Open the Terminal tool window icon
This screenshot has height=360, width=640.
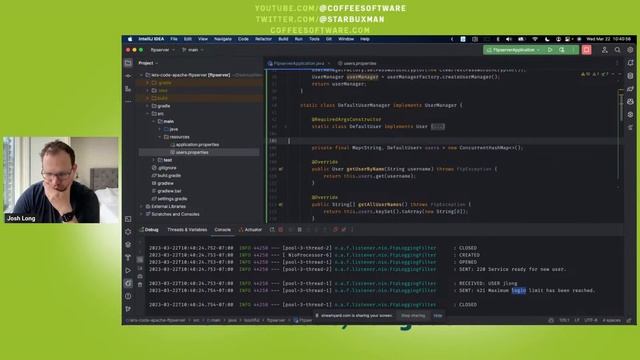[x=128, y=219]
